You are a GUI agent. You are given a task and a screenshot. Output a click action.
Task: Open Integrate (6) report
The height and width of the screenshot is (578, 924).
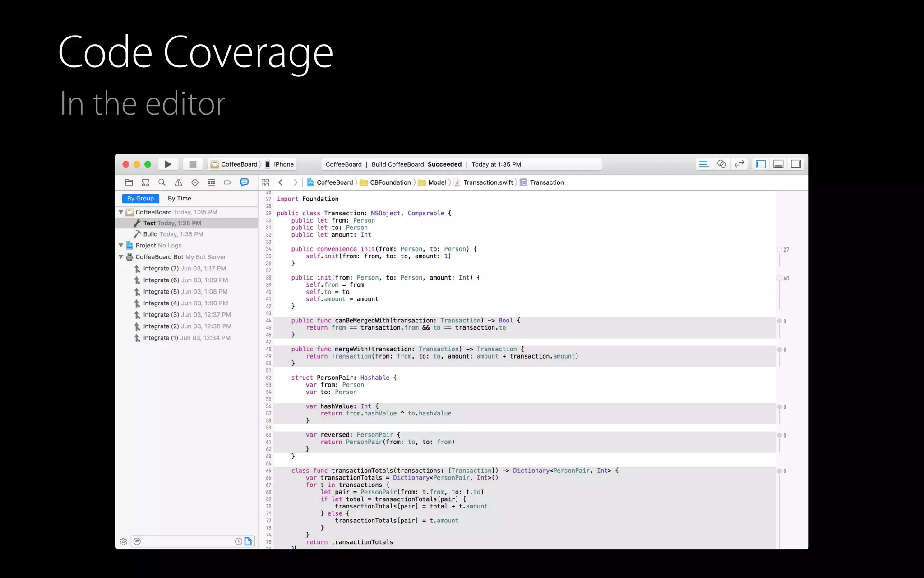click(x=187, y=280)
